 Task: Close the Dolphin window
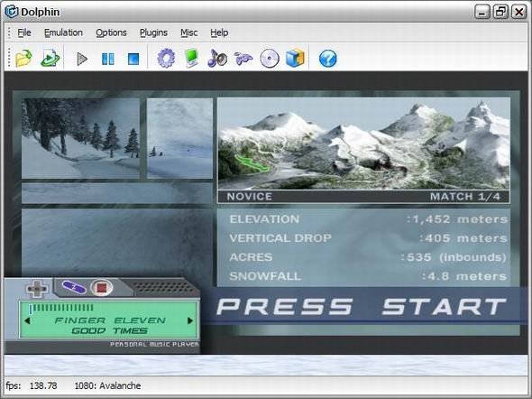pyautogui.click(x=518, y=13)
